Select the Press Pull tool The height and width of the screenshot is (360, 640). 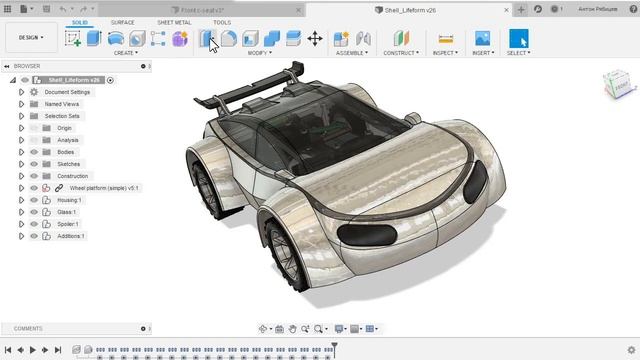[x=207, y=38]
